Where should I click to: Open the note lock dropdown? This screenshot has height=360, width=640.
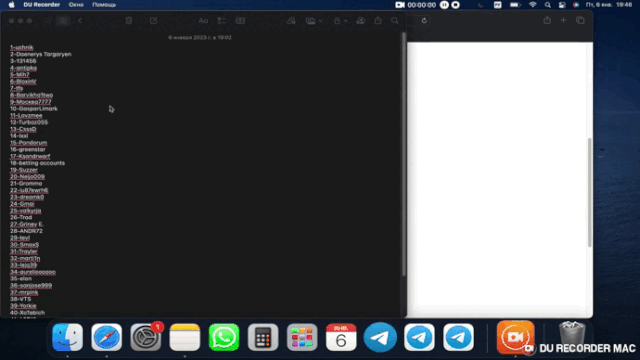point(340,20)
